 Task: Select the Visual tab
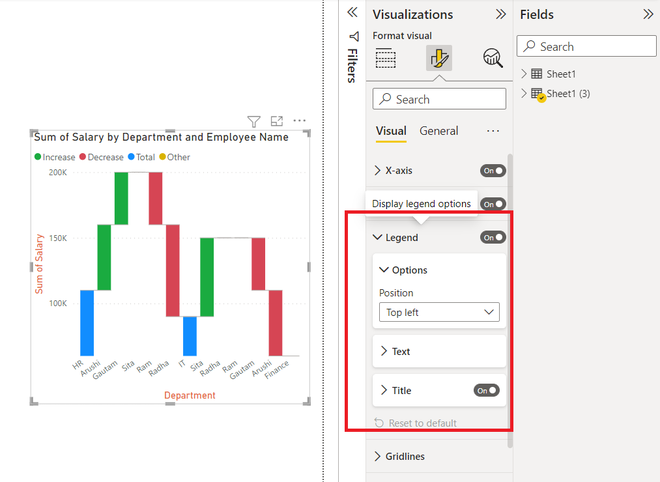(x=391, y=131)
